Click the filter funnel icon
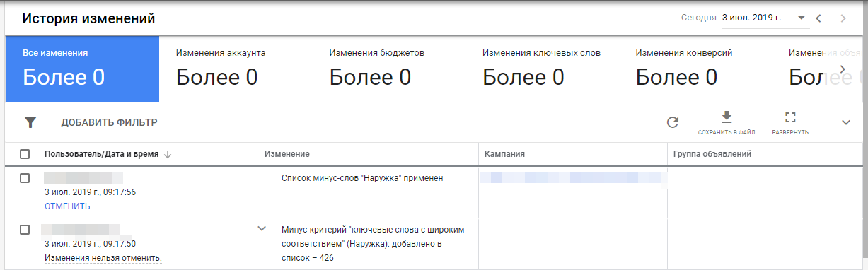868x270 pixels. [x=30, y=122]
